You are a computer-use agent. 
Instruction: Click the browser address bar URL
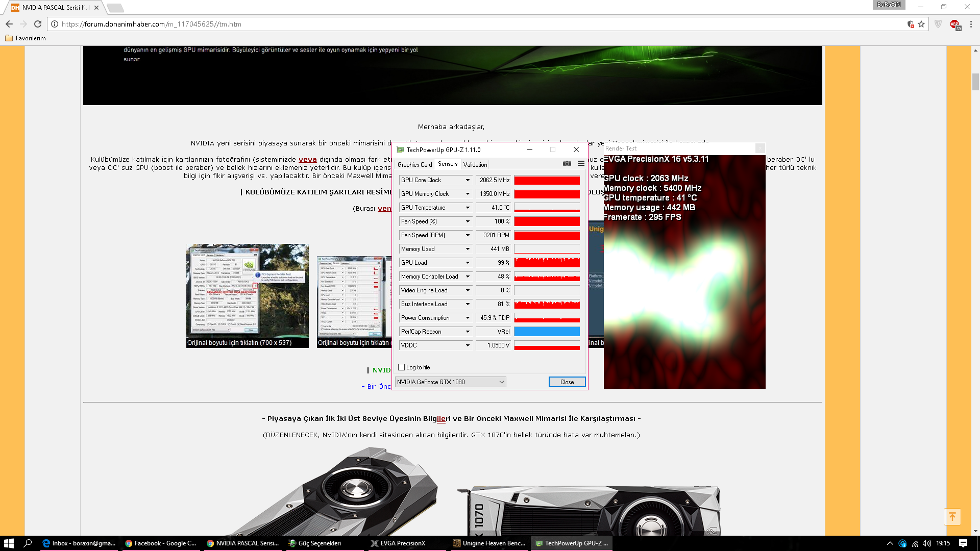[152, 24]
